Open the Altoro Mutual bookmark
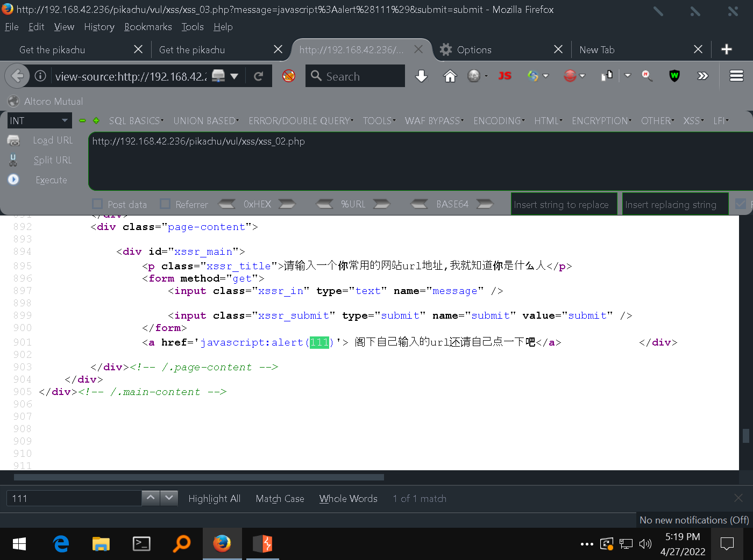 (46, 101)
